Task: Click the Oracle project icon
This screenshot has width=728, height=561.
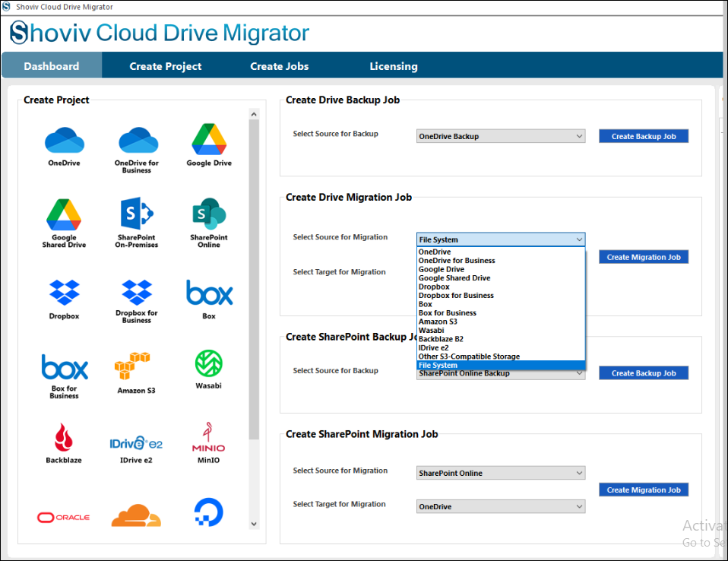Action: pos(64,518)
